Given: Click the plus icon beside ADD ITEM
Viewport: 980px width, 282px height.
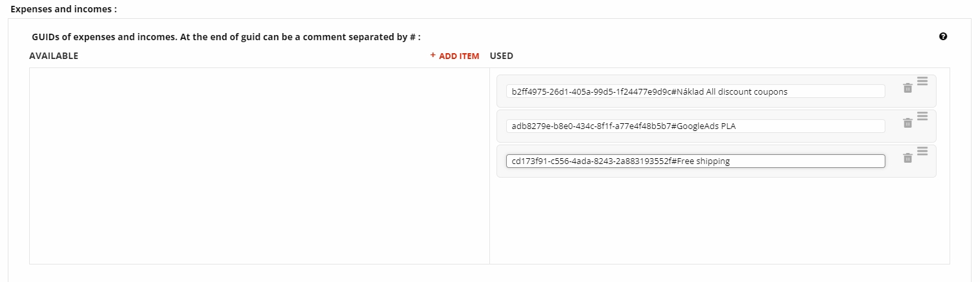Looking at the screenshot, I should click(x=433, y=56).
